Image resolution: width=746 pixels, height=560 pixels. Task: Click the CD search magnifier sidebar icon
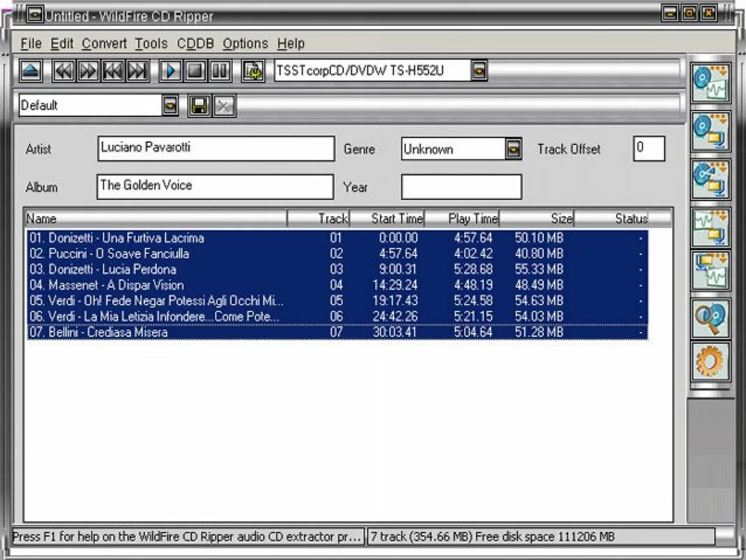pyautogui.click(x=711, y=318)
